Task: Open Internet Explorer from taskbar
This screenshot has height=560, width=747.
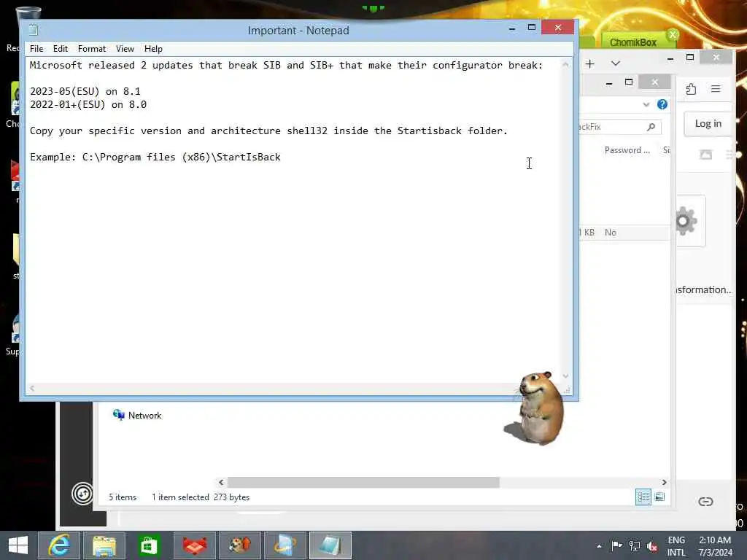Action: (59, 545)
